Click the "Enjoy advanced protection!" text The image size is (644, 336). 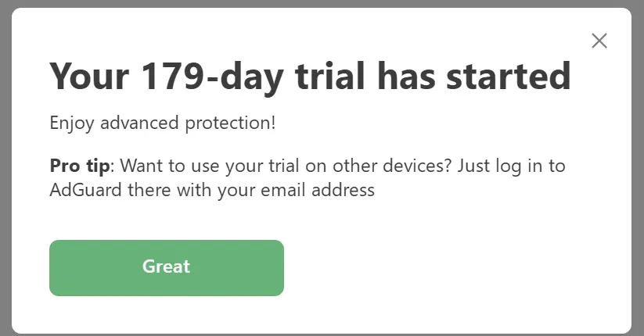[163, 123]
